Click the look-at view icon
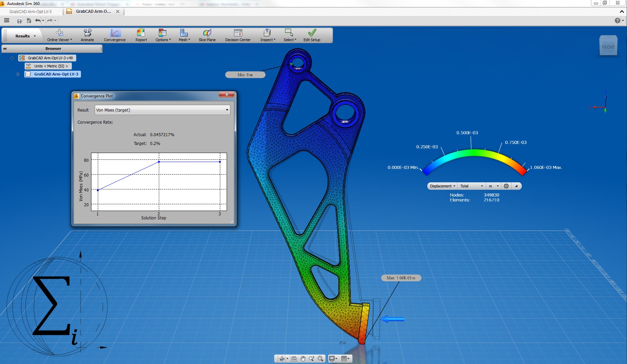 294,359
